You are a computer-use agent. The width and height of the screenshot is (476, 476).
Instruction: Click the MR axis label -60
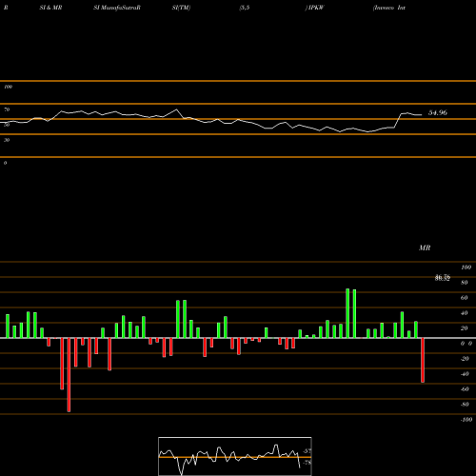click(x=465, y=389)
